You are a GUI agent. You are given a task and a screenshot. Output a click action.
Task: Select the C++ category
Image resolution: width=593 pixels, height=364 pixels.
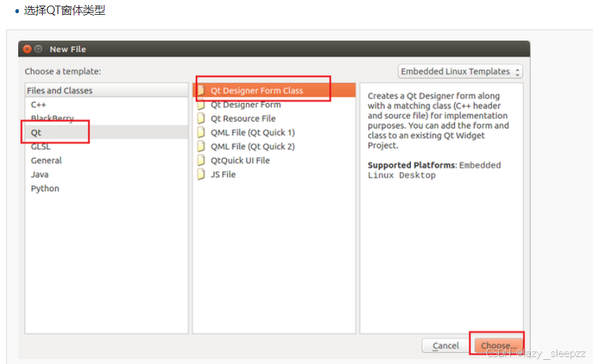coord(107,104)
